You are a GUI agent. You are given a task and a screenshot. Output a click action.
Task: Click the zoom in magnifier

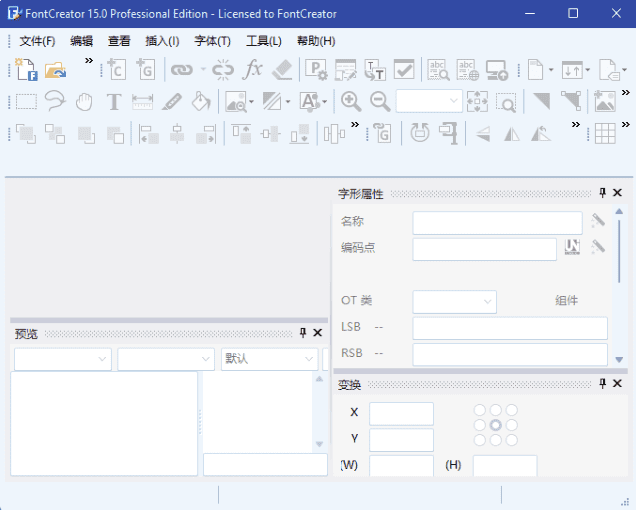coord(351,101)
